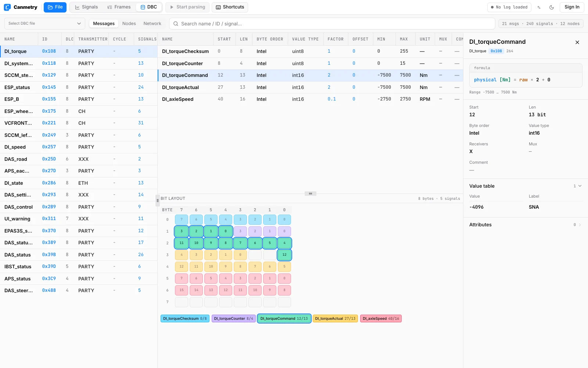This screenshot has height=368, width=588.
Task: Select the VCFRONT message row
Action: click(x=79, y=123)
